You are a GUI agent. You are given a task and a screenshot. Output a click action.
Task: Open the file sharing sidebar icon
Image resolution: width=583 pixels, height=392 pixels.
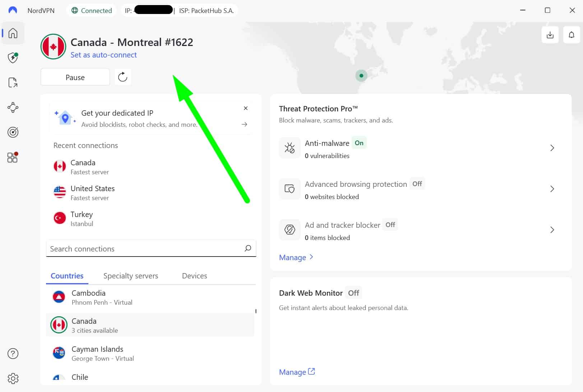(x=13, y=82)
